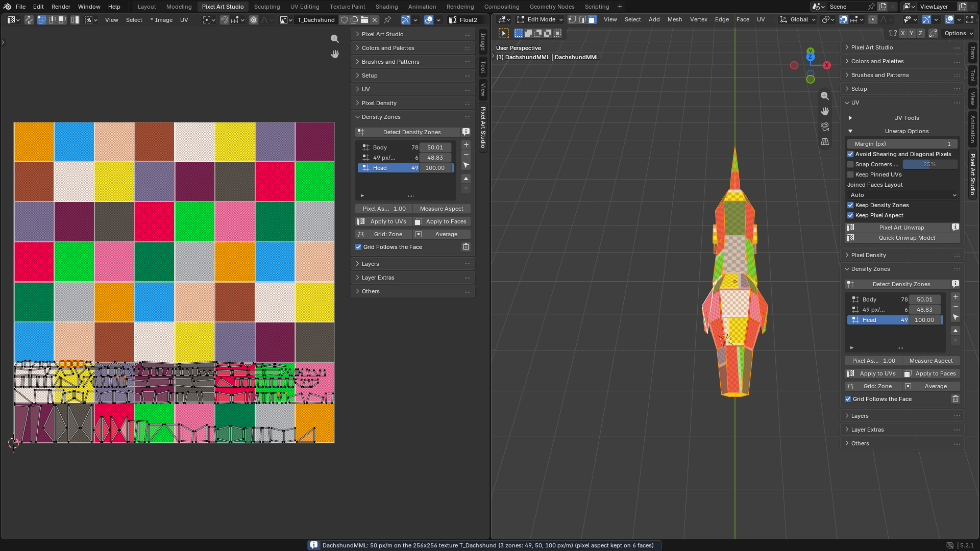Uncheck Keep Density Zones
Screen dimensions: 980x551
850,205
